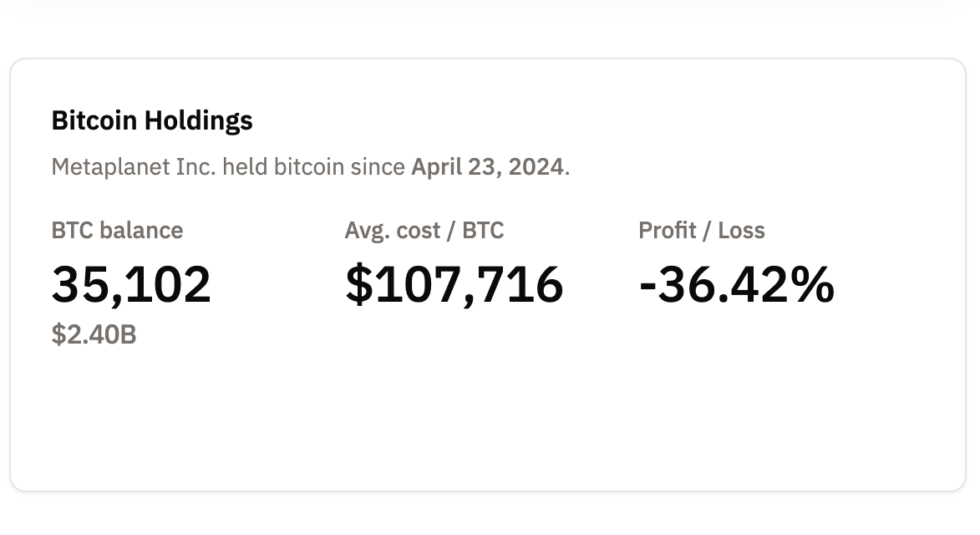The image size is (980, 535).
Task: Click the year 2024 in the date
Action: pos(537,166)
